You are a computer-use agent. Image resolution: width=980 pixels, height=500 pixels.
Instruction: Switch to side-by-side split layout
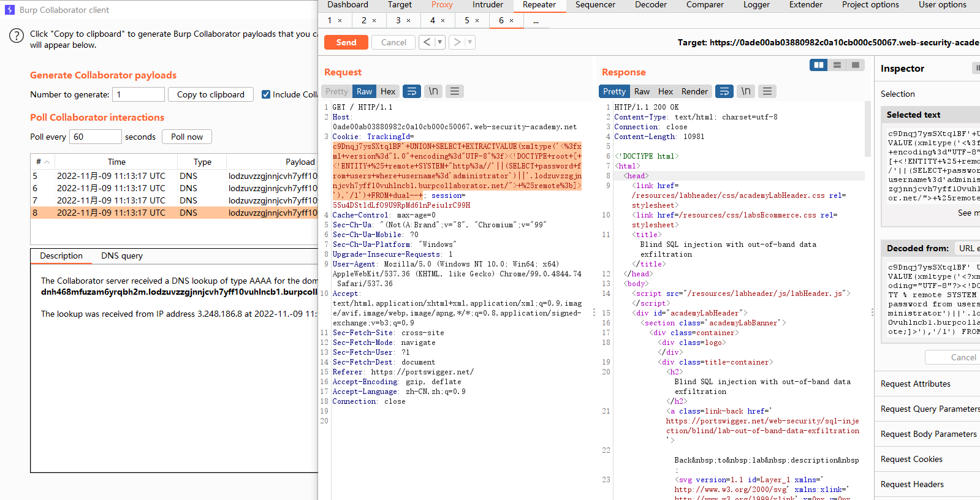(819, 65)
